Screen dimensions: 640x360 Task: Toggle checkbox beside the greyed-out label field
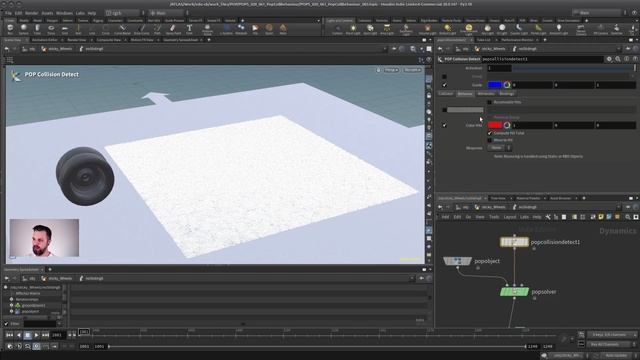444,110
